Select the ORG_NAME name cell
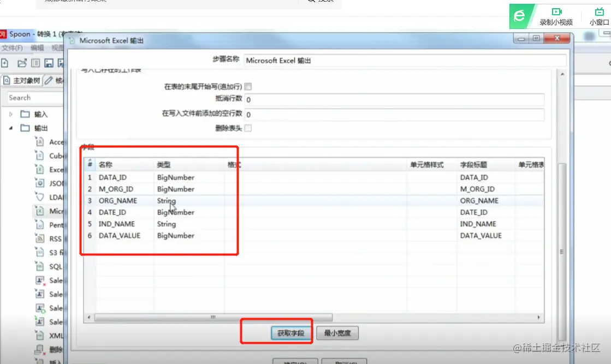This screenshot has width=611, height=364. tap(124, 200)
